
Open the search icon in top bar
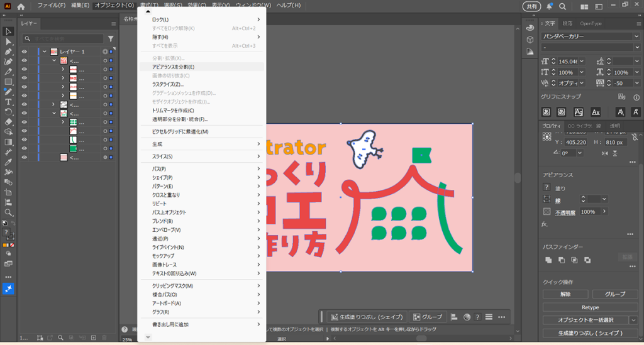coord(562,6)
